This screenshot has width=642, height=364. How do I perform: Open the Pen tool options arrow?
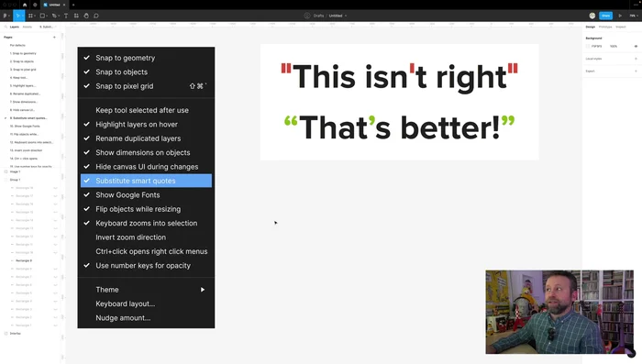click(x=58, y=16)
